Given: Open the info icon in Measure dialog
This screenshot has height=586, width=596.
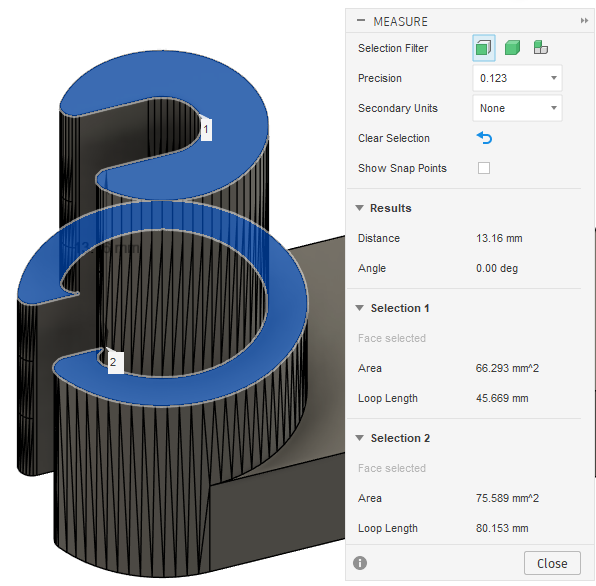Looking at the screenshot, I should pyautogui.click(x=360, y=563).
